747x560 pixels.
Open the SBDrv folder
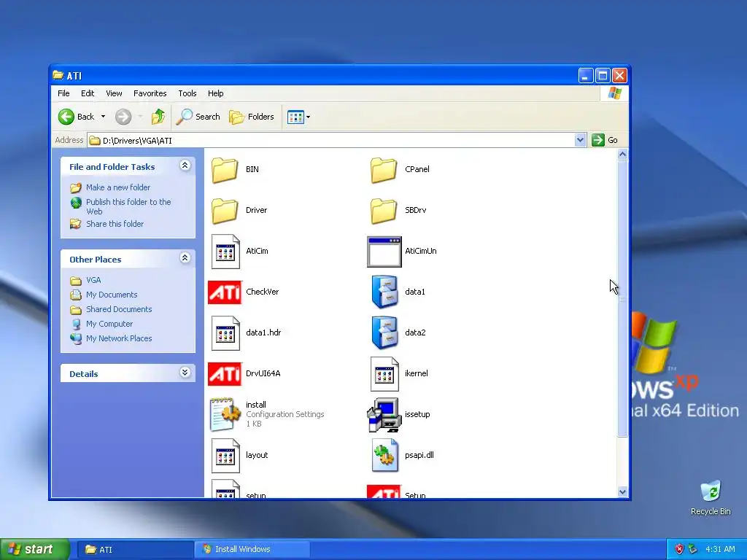coord(384,211)
